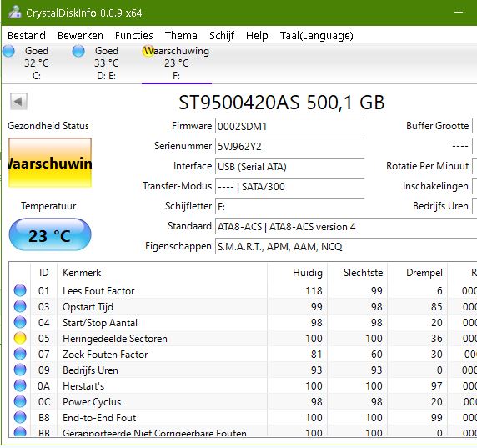The image size is (477, 448).
Task: Click the Schijfletter field F:
Action: coord(289,206)
